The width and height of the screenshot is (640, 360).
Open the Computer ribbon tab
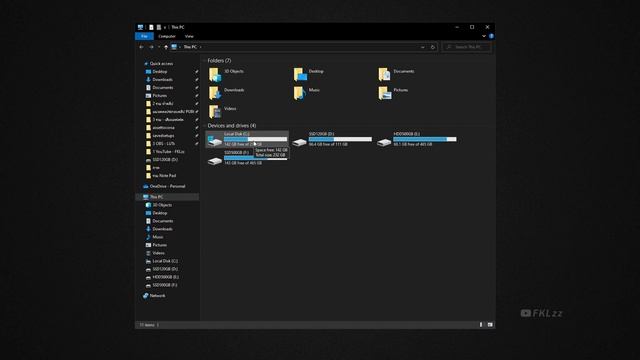pyautogui.click(x=167, y=36)
